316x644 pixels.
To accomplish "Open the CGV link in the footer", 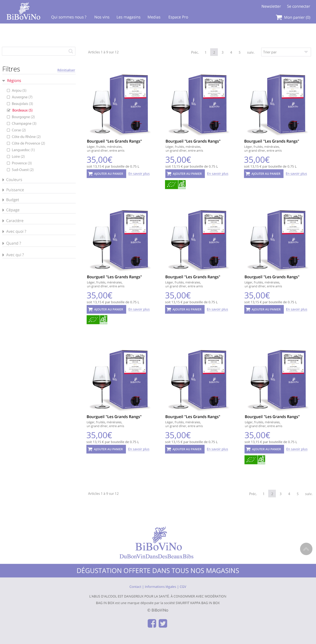I will pos(183,587).
